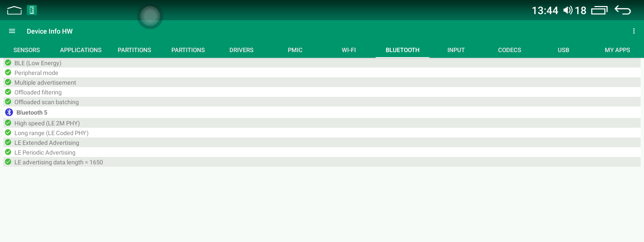Tap the volume speaker icon
644x242 pixels.
pyautogui.click(x=568, y=10)
